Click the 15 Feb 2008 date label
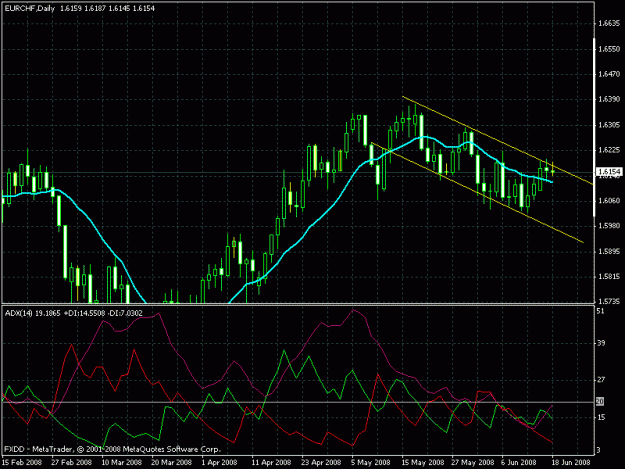Image resolution: width=625 pixels, height=469 pixels. click(x=22, y=463)
